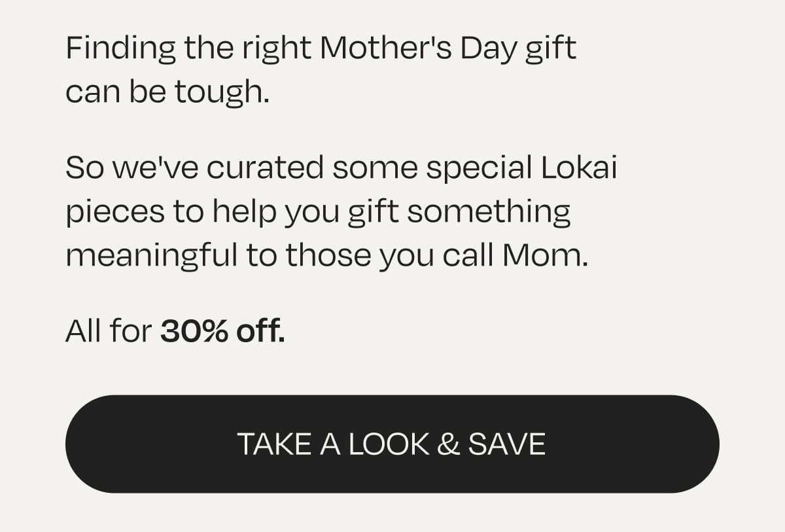The height and width of the screenshot is (532, 785).
Task: Click the word "SAVE" on the dark button
Action: pyautogui.click(x=506, y=444)
